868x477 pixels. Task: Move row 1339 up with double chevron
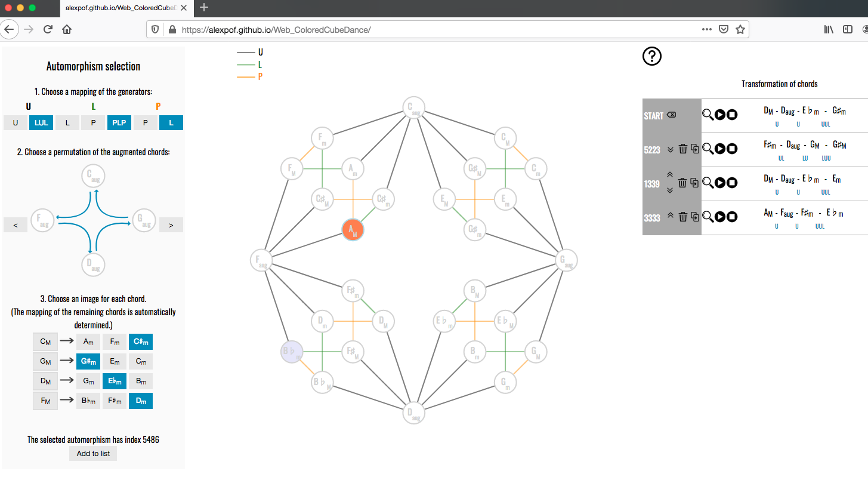[x=670, y=175]
